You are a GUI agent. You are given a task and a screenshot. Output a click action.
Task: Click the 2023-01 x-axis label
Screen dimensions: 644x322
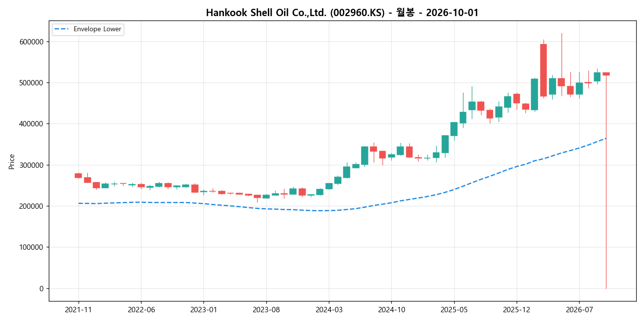click(203, 310)
